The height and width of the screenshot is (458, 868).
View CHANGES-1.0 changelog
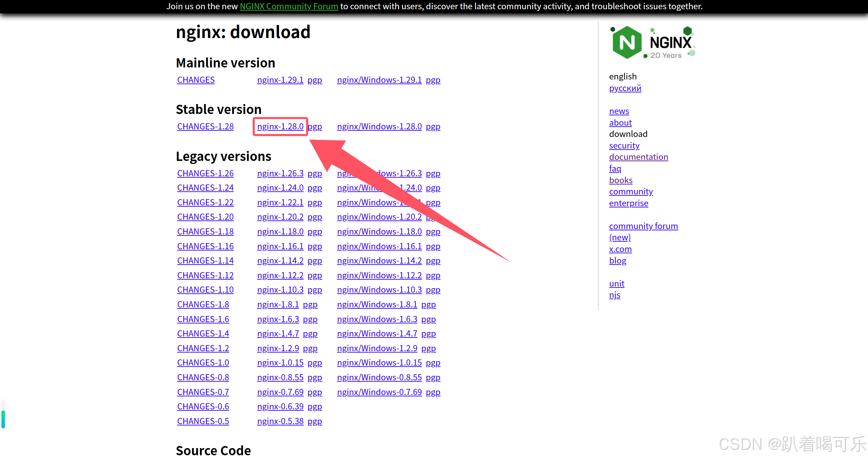tap(203, 363)
